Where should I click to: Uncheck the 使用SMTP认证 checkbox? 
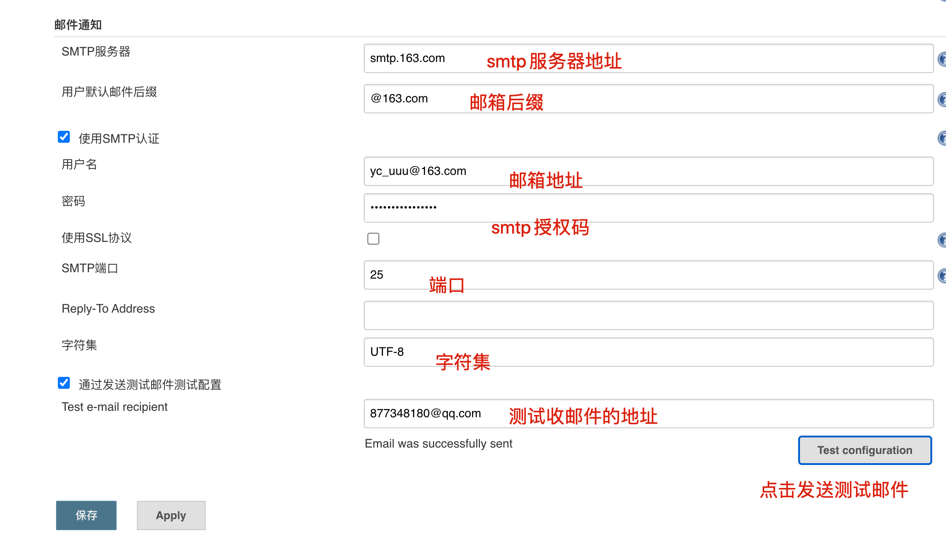point(64,137)
